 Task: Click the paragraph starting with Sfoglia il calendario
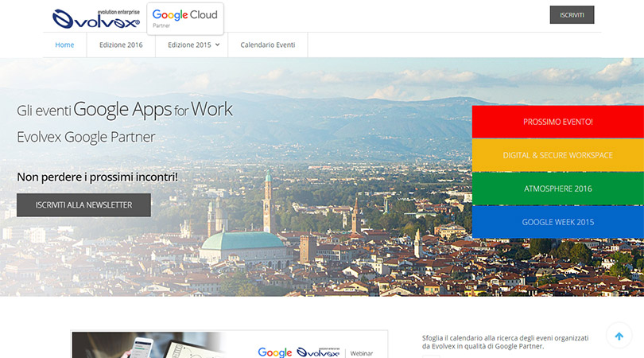505,342
